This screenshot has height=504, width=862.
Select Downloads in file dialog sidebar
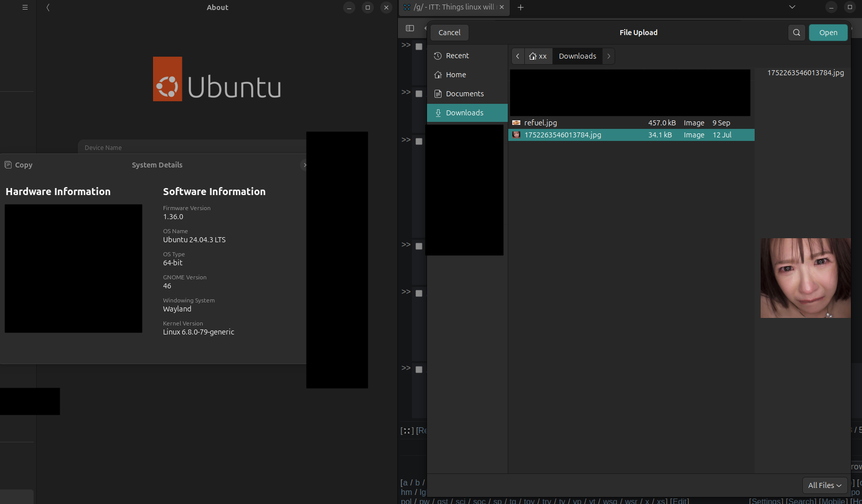click(467, 113)
